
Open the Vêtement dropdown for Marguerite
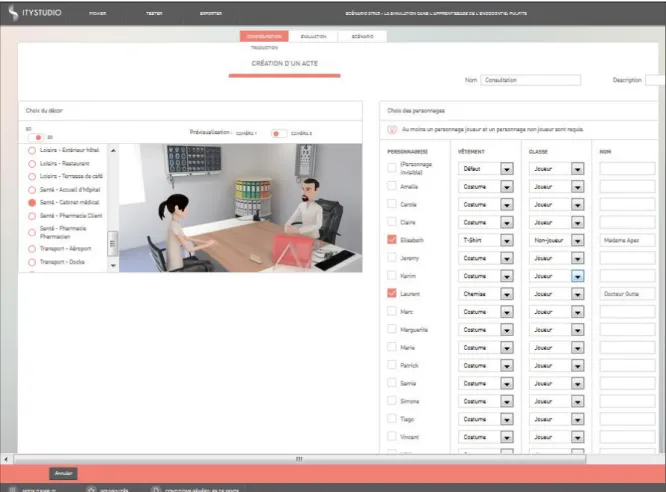tap(486, 330)
